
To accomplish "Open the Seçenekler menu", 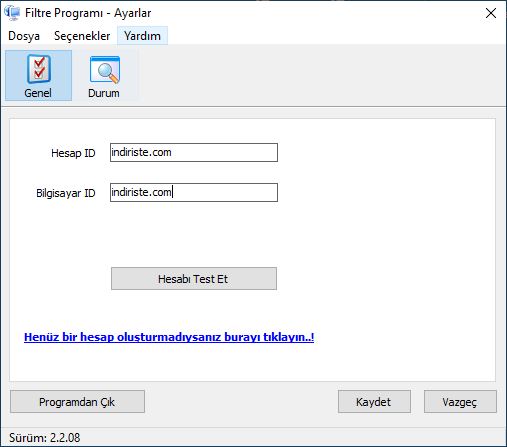I will [82, 36].
